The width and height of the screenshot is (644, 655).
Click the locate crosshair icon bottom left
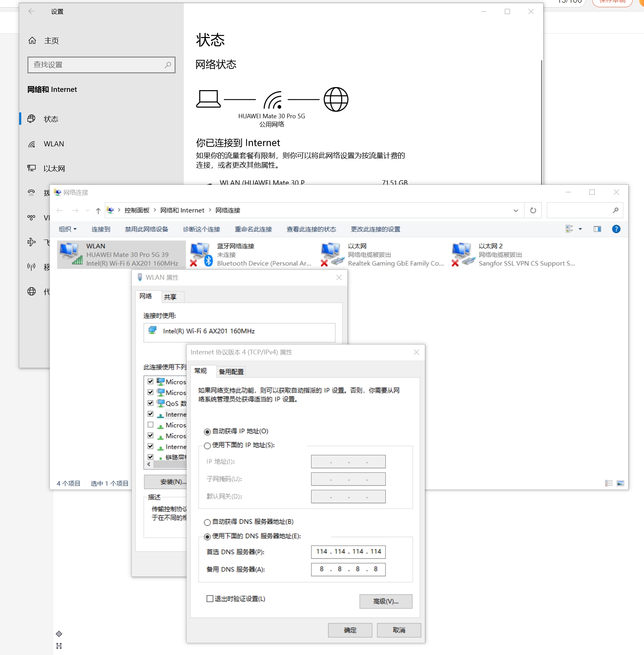pyautogui.click(x=59, y=634)
